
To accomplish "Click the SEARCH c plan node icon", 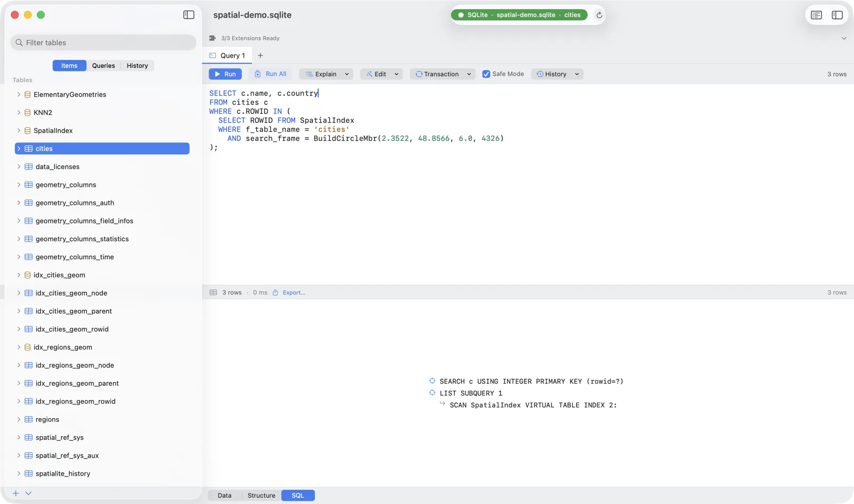I will click(432, 381).
